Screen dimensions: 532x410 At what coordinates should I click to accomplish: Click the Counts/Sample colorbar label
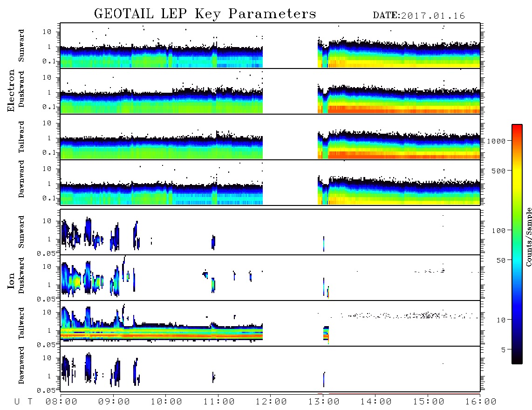click(528, 237)
